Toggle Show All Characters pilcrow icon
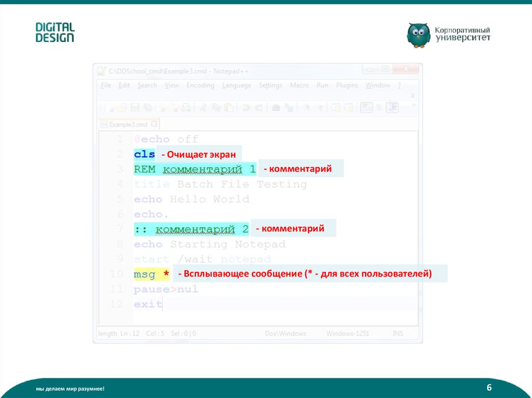This screenshot has width=532, height=398. coord(379,108)
